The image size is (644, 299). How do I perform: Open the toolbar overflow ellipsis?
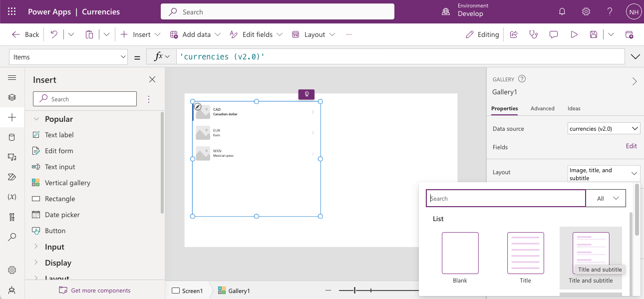point(348,34)
